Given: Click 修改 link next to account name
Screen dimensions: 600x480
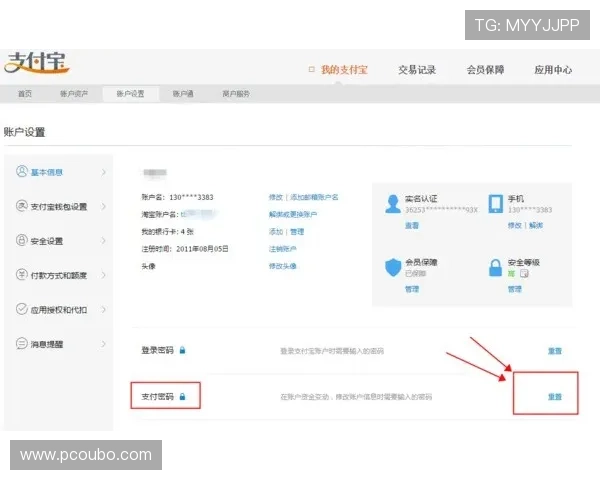Looking at the screenshot, I should (x=276, y=197).
